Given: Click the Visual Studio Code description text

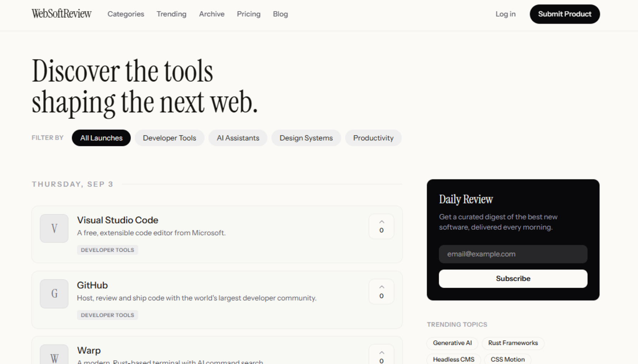Looking at the screenshot, I should tap(151, 233).
